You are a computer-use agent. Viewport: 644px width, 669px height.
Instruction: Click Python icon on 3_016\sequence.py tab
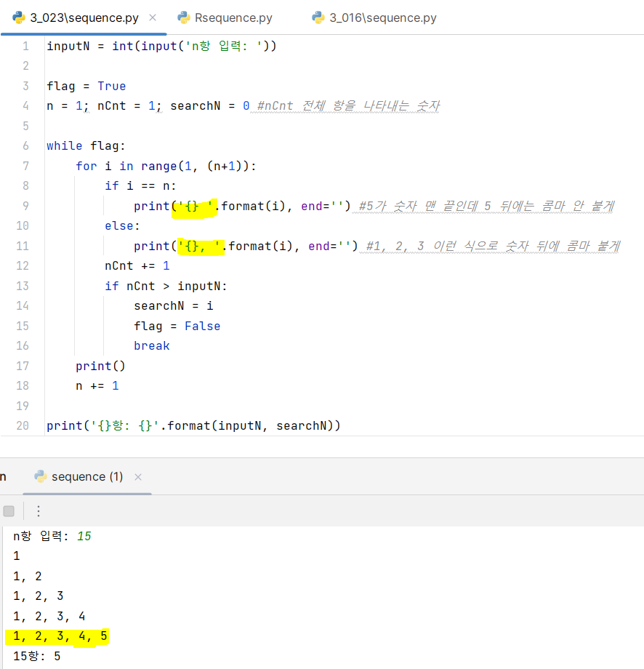point(318,17)
